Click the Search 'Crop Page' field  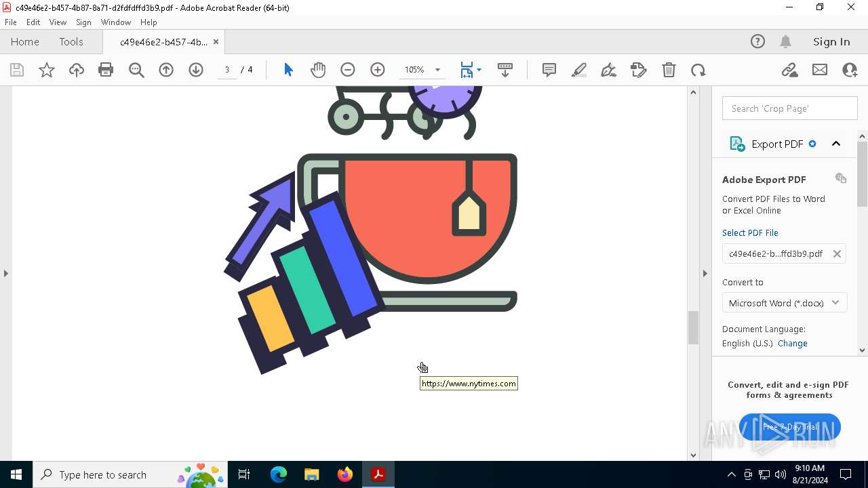tap(790, 108)
